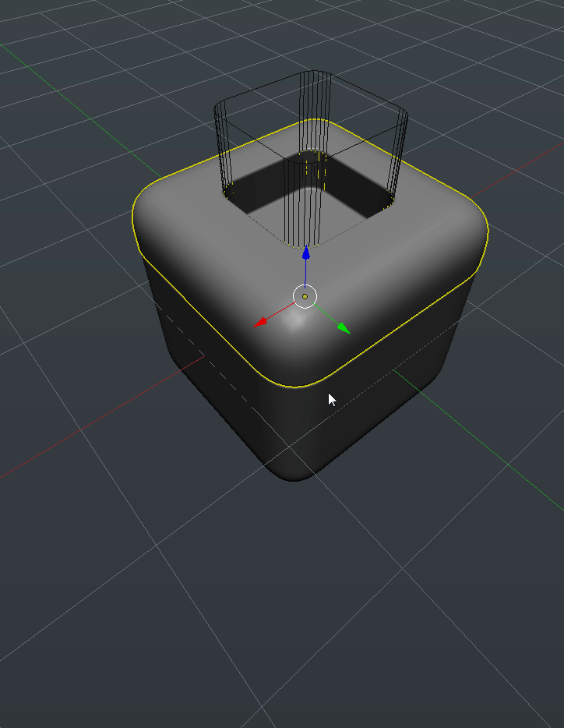Click the white specular highlight on the cube
The height and width of the screenshot is (728, 564).
point(294,323)
